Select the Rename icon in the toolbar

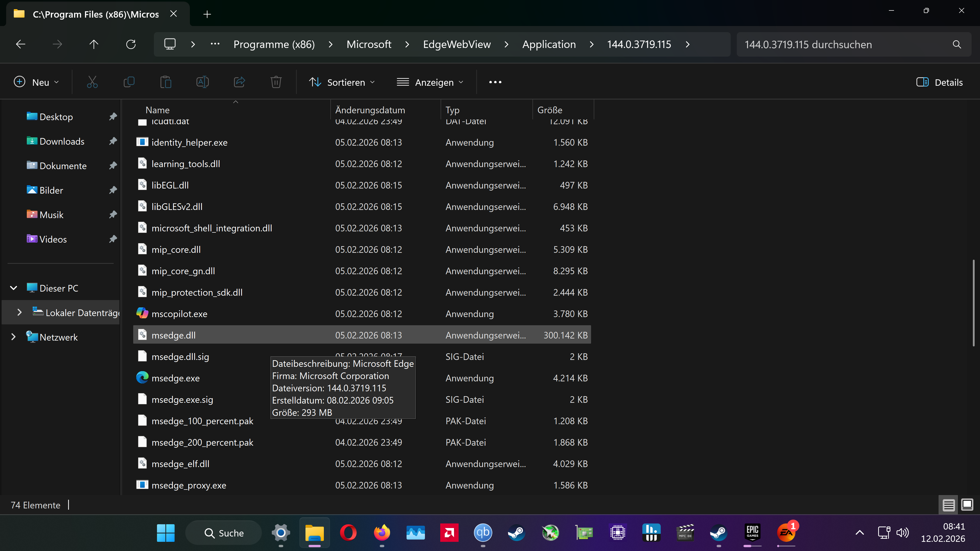(202, 82)
